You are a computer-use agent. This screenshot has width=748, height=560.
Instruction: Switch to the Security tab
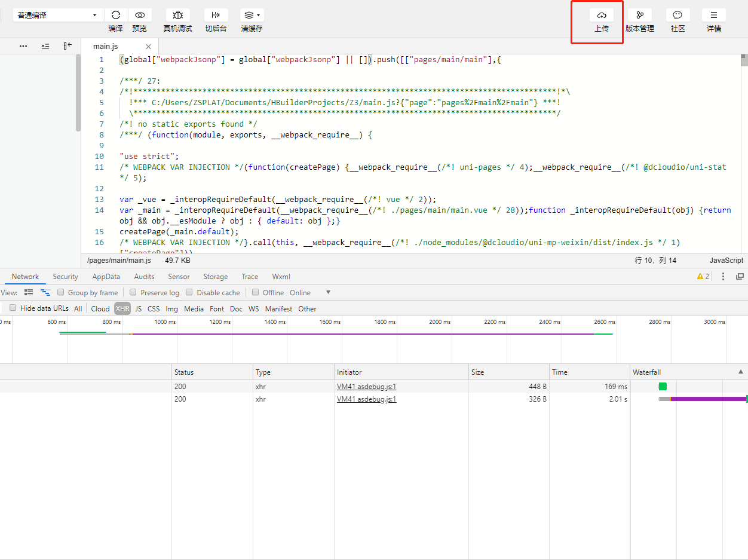pos(66,277)
